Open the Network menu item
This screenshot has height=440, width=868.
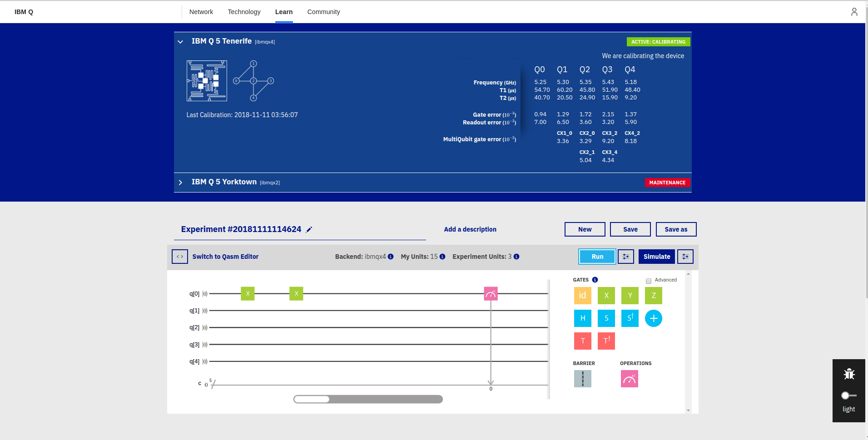(x=201, y=11)
